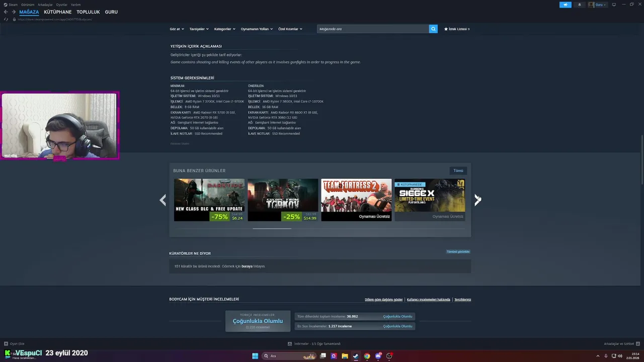Open the Darktide game card

209,200
